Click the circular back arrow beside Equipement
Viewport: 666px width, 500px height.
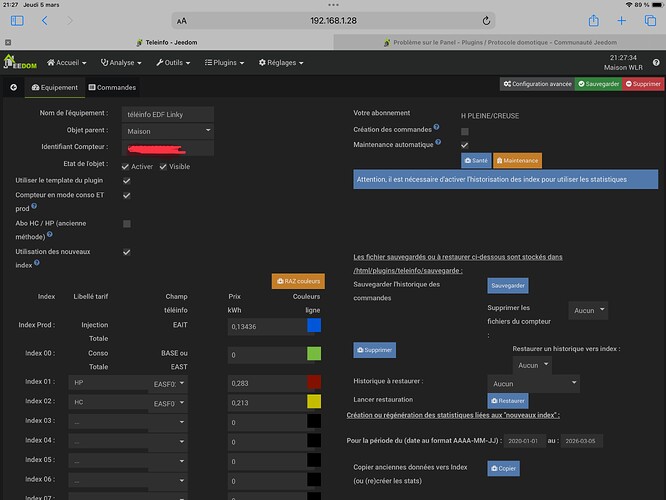(x=14, y=88)
